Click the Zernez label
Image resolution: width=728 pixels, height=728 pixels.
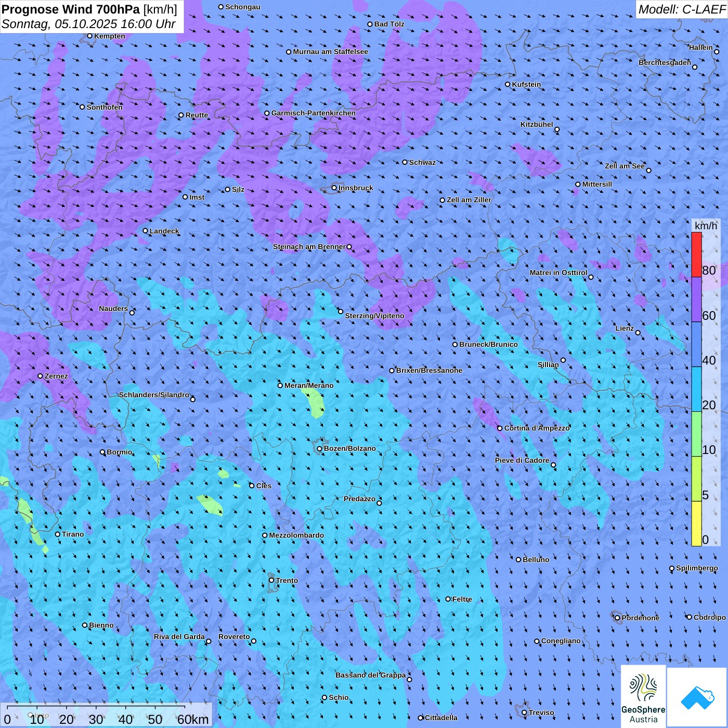coord(56,376)
